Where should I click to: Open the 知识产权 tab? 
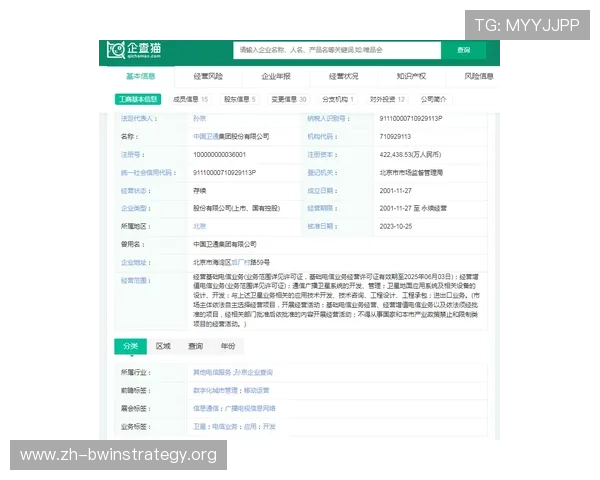[411, 76]
